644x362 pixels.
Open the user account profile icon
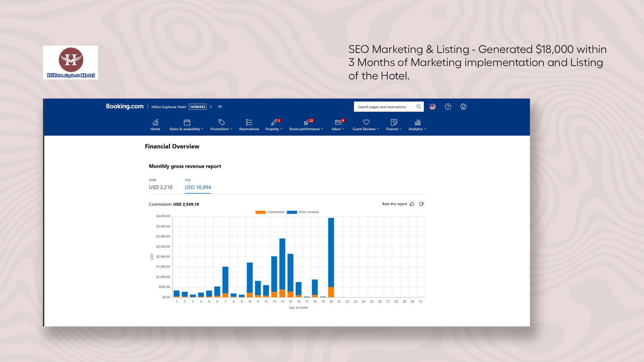coord(463,107)
